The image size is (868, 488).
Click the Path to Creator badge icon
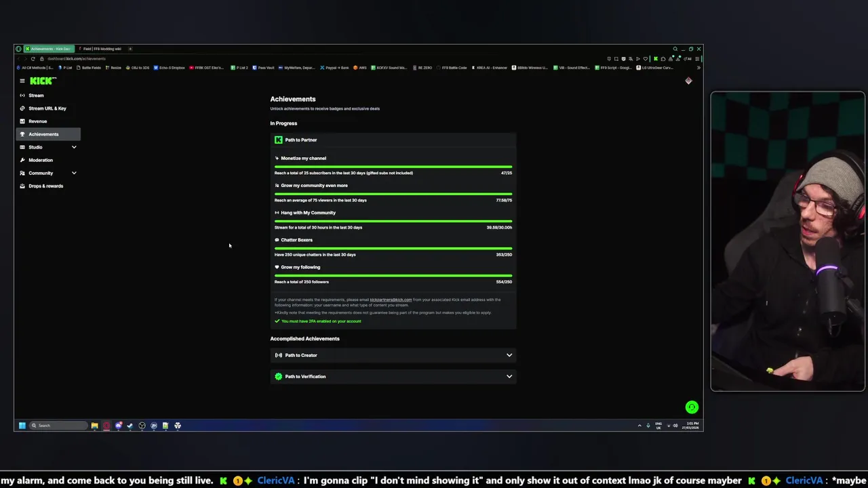coord(279,355)
